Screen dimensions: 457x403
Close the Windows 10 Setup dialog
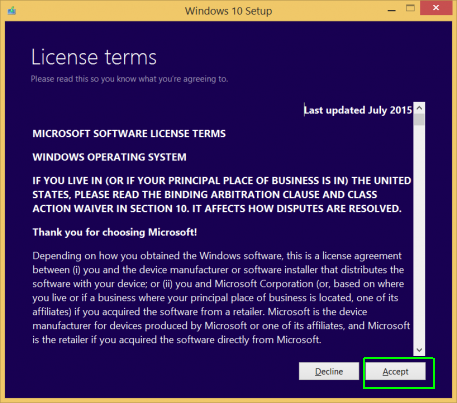[x=436, y=8]
